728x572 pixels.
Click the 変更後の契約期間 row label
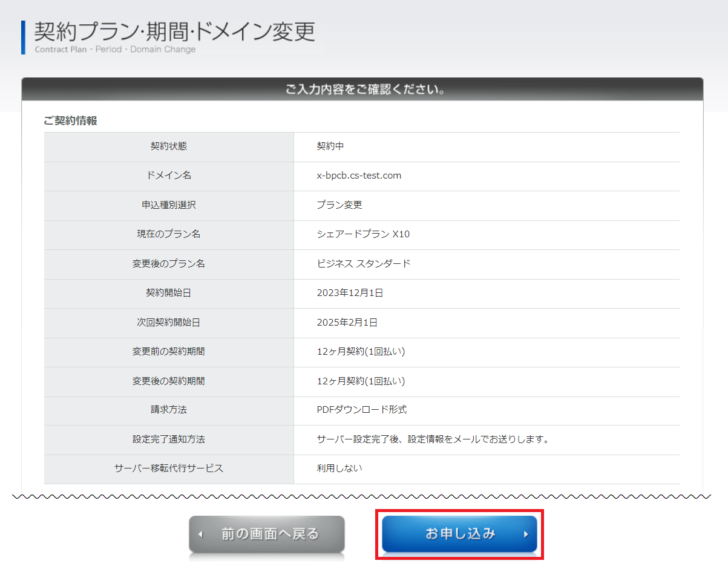[x=169, y=381]
